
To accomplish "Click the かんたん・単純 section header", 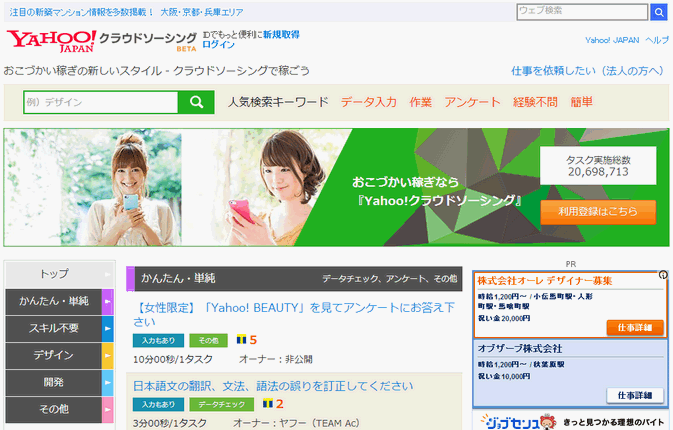I will 294,279.
